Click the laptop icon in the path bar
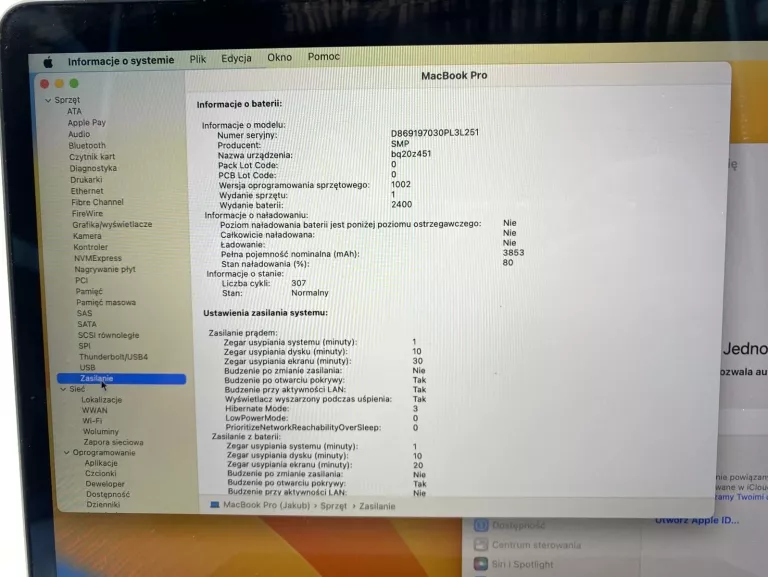This screenshot has height=577, width=768. coord(215,505)
